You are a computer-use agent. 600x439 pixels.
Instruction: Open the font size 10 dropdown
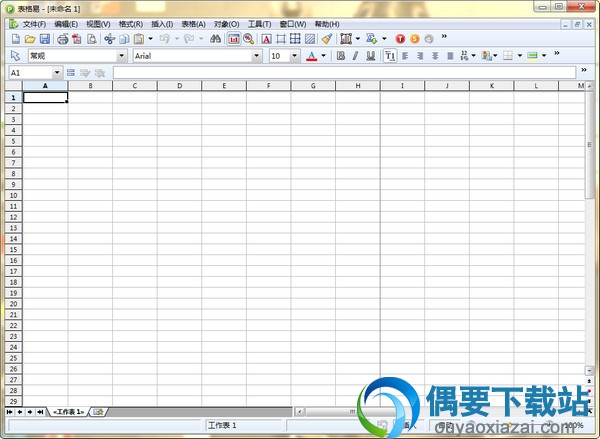294,56
